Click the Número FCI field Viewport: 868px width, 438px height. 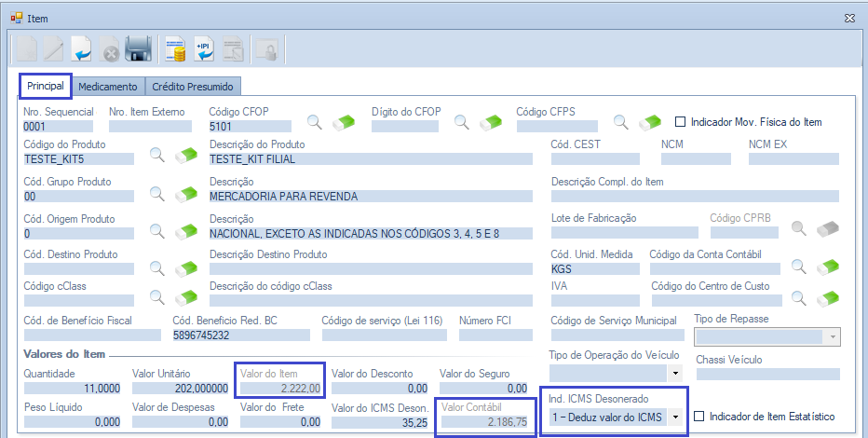click(x=496, y=335)
